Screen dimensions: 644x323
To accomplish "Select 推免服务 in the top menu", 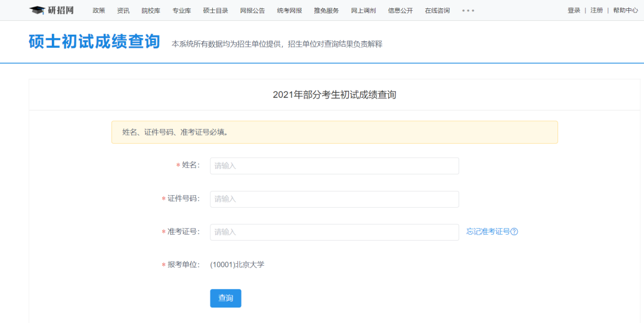I will tap(326, 11).
